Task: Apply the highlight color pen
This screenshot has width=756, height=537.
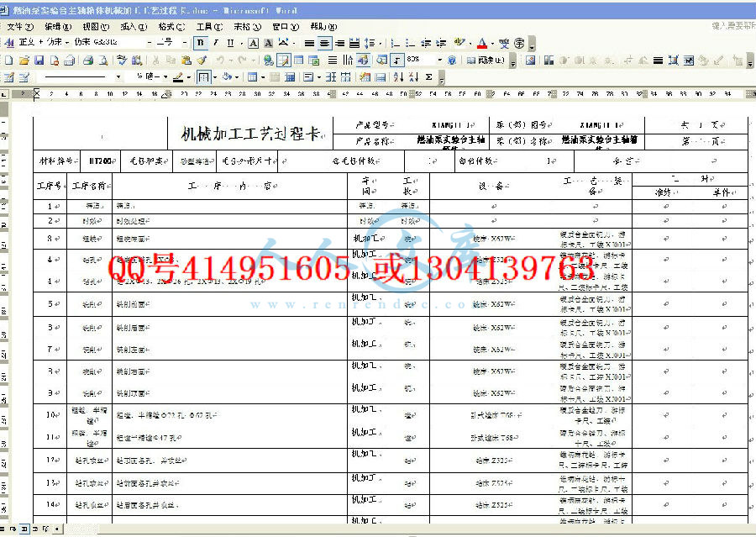Action: click(x=459, y=43)
